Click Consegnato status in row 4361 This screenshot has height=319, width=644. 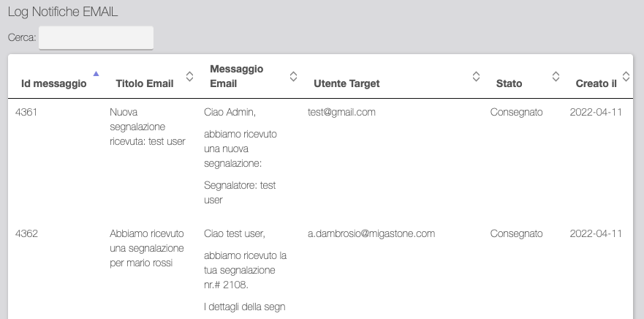[516, 113]
